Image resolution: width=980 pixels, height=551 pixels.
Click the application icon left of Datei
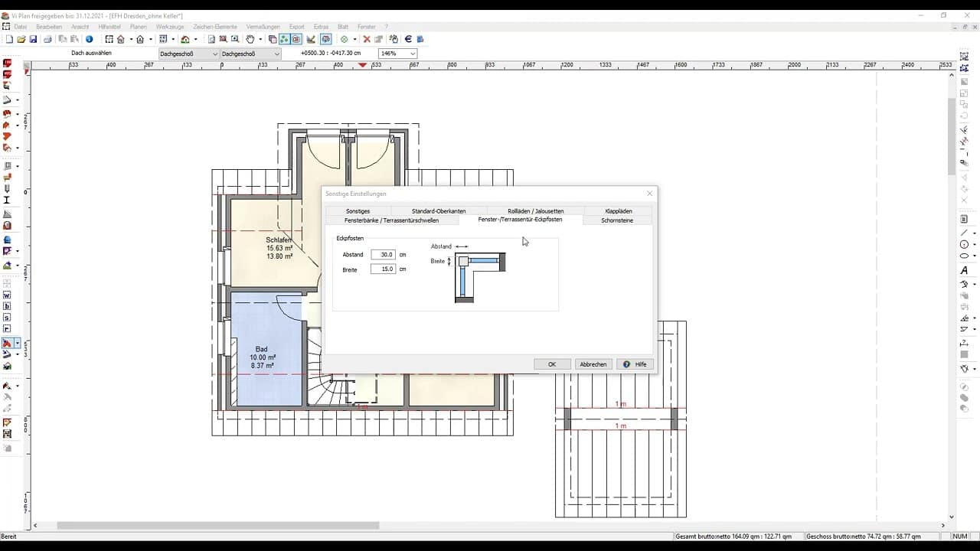click(6, 27)
